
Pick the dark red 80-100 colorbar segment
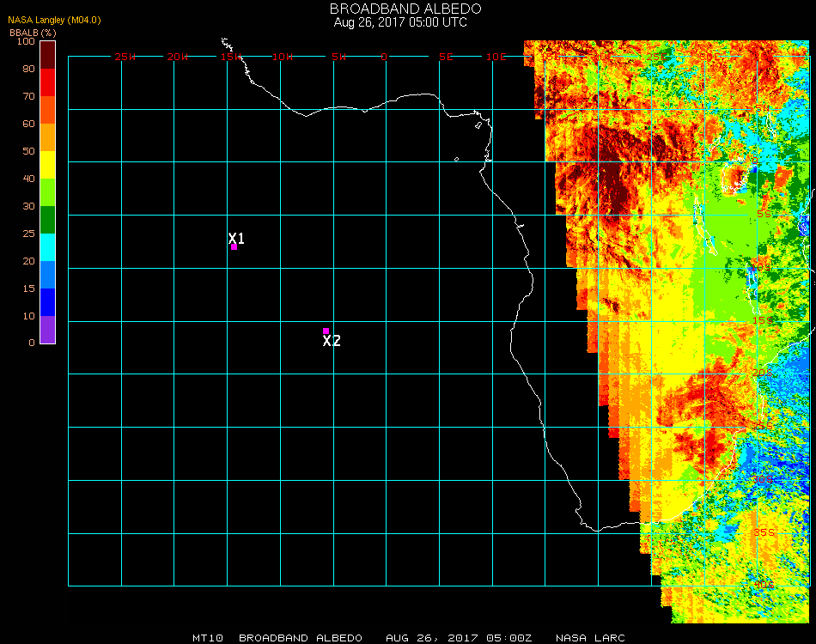(x=48, y=55)
